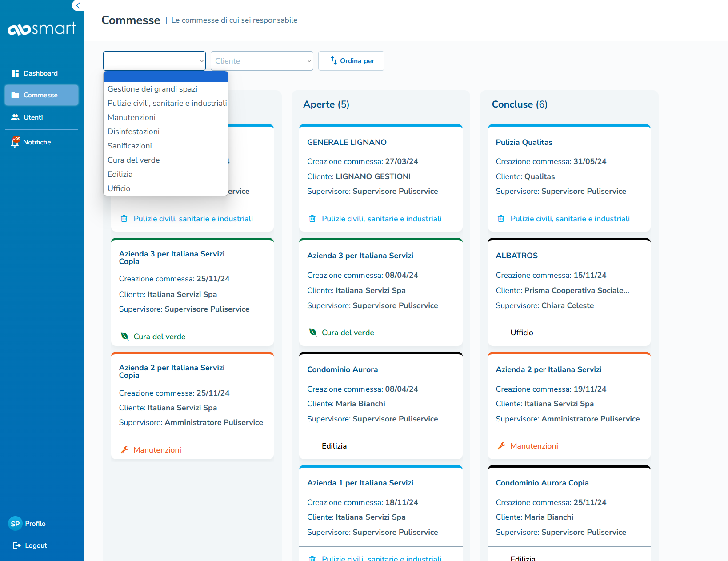Collapse the sidebar with the chevron arrow
The width and height of the screenshot is (728, 561).
[x=78, y=5]
